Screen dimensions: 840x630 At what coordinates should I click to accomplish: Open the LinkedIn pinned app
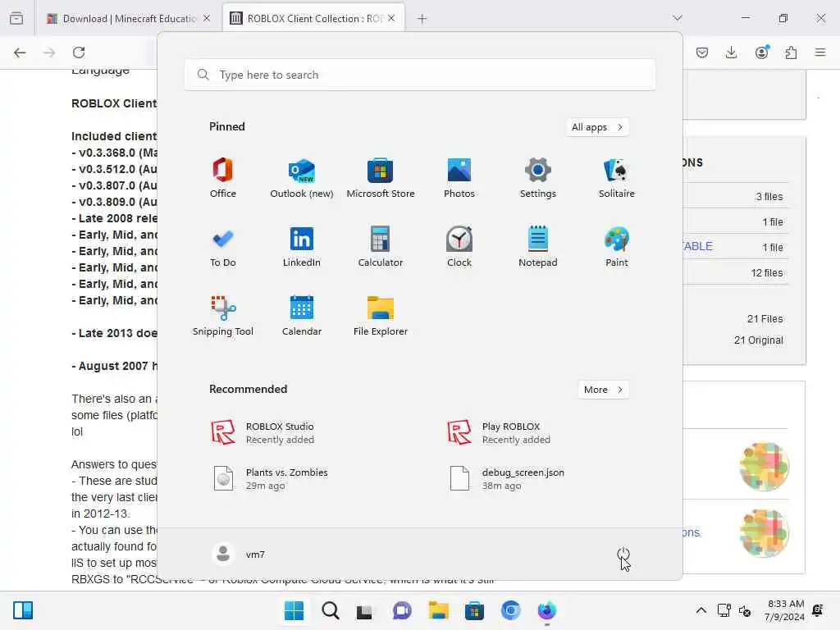(302, 247)
